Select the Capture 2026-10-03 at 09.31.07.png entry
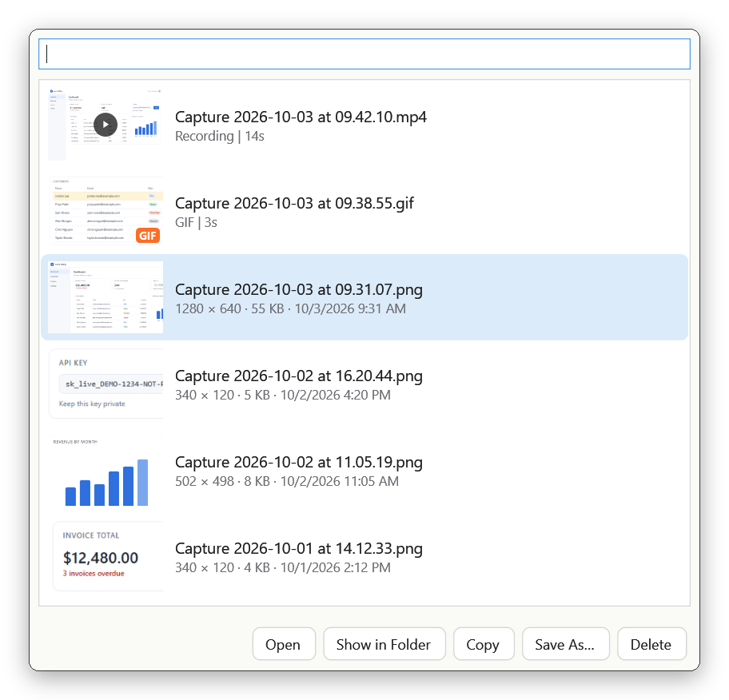The width and height of the screenshot is (729, 700). click(x=364, y=297)
